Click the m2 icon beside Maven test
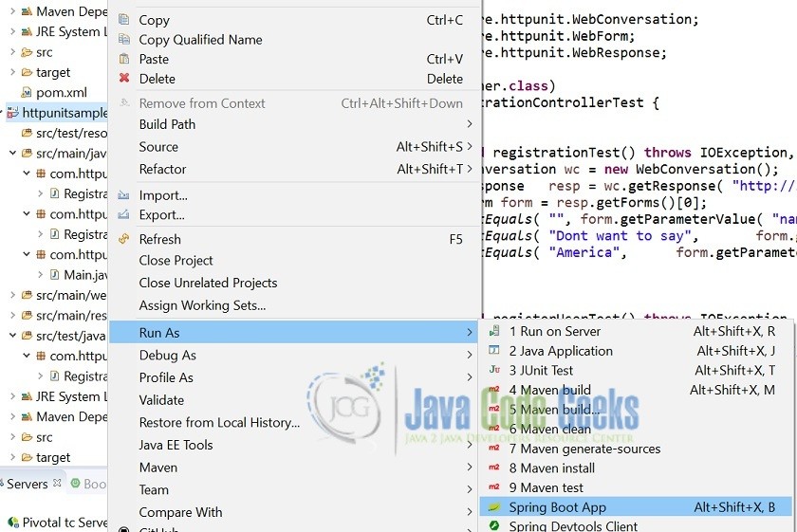 coord(494,487)
